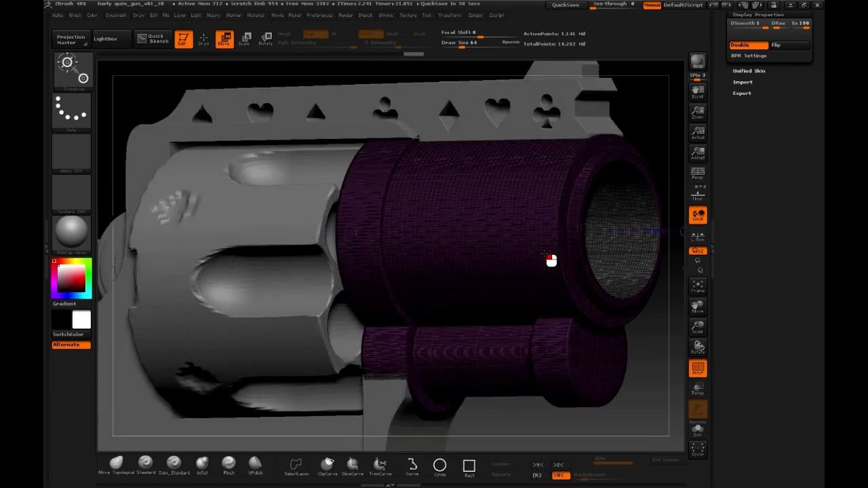The height and width of the screenshot is (488, 868).
Task: Expand the Export section
Action: [x=742, y=93]
